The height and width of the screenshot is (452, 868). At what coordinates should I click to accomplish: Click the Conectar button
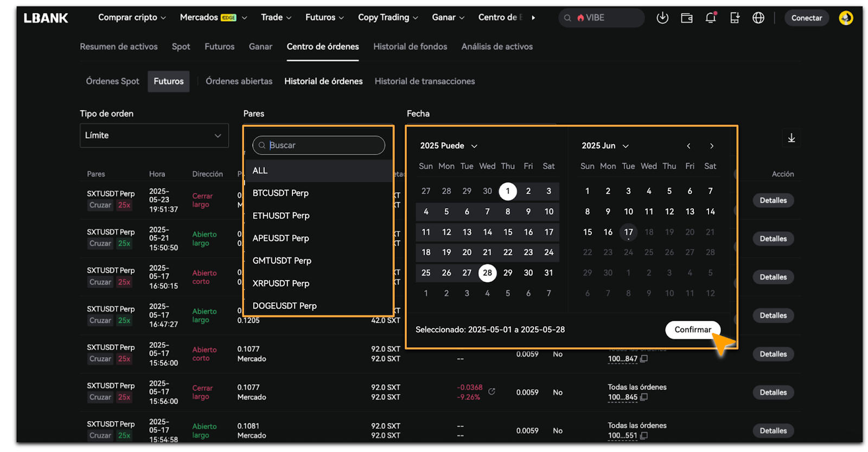click(806, 18)
